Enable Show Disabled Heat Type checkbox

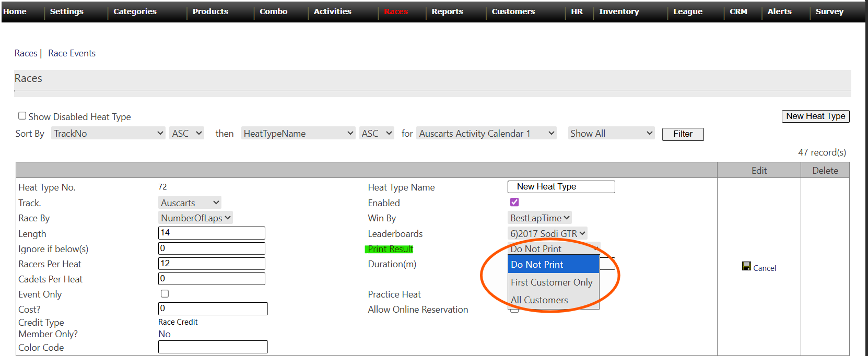click(x=22, y=116)
